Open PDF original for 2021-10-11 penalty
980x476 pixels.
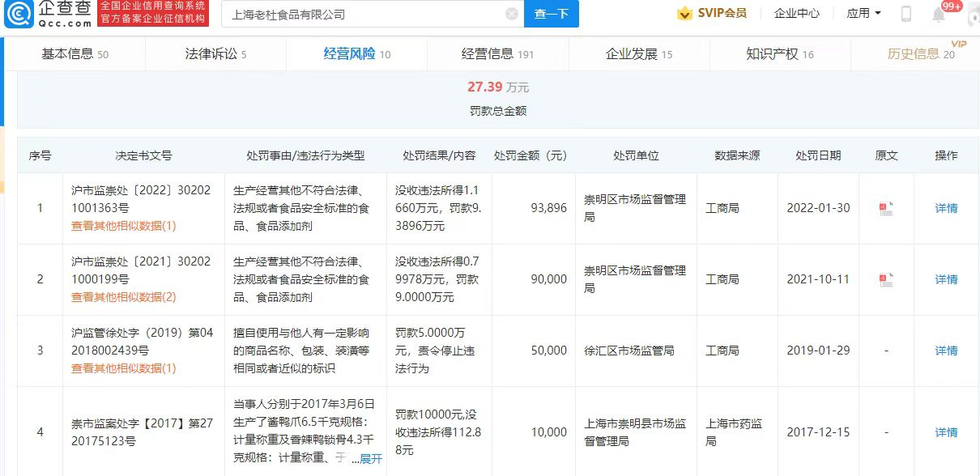click(x=886, y=279)
